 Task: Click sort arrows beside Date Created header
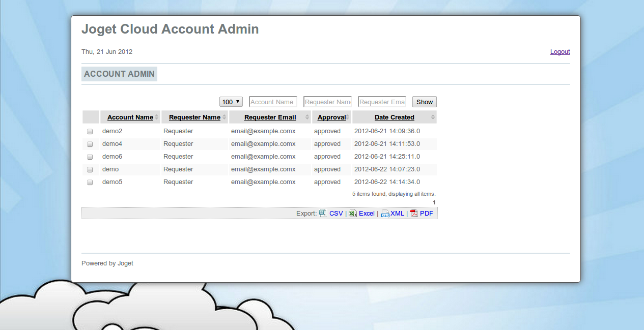click(x=433, y=117)
